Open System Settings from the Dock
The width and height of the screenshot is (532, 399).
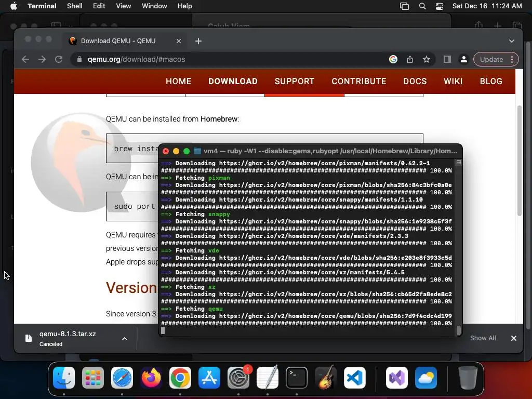238,378
